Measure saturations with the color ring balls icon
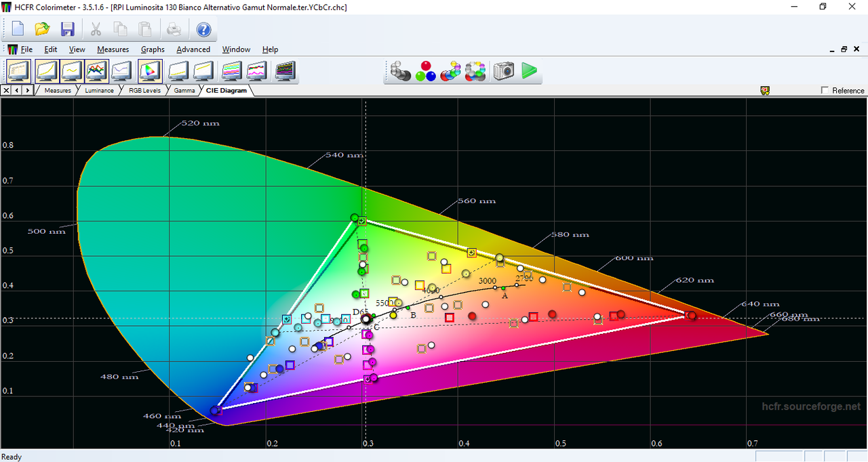868x462 pixels. (x=476, y=70)
